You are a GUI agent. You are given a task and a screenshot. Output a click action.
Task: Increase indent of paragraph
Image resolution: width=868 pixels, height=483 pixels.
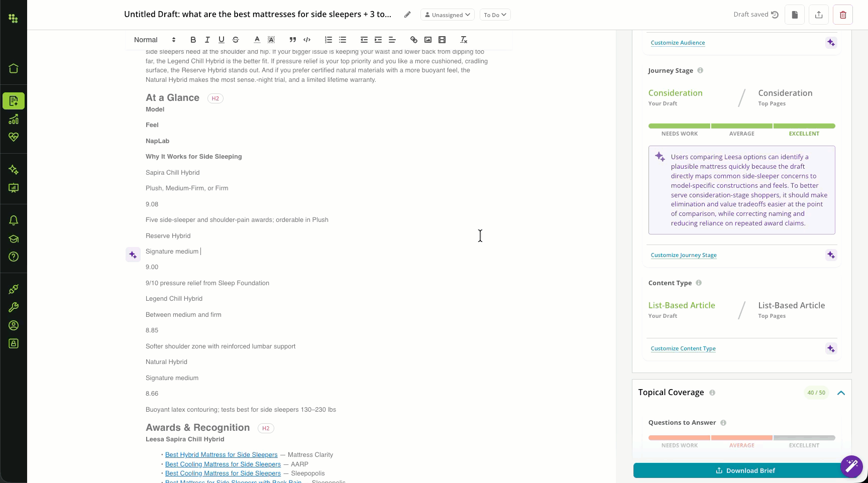pyautogui.click(x=378, y=40)
